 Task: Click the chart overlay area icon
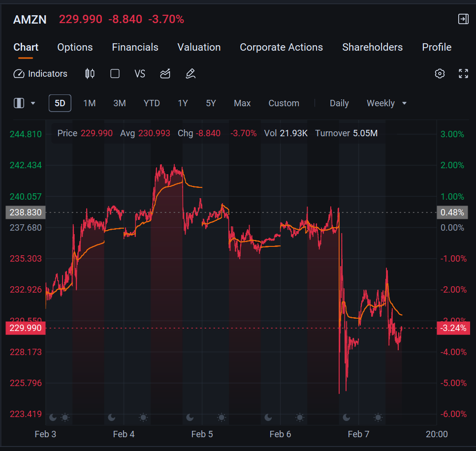pos(165,74)
